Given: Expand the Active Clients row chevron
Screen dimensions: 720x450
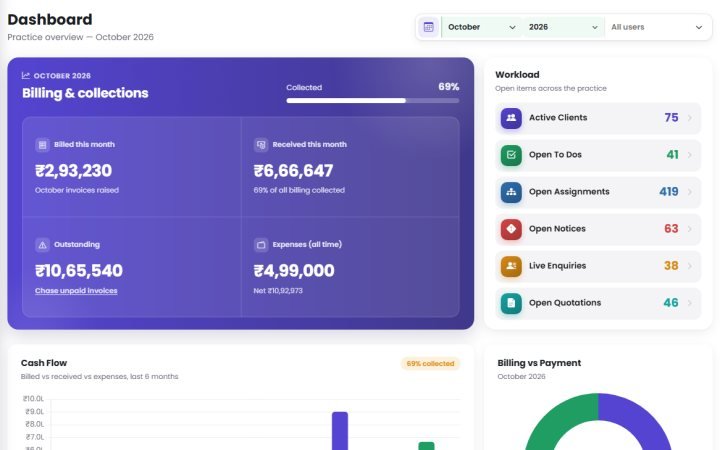Looking at the screenshot, I should (690, 118).
